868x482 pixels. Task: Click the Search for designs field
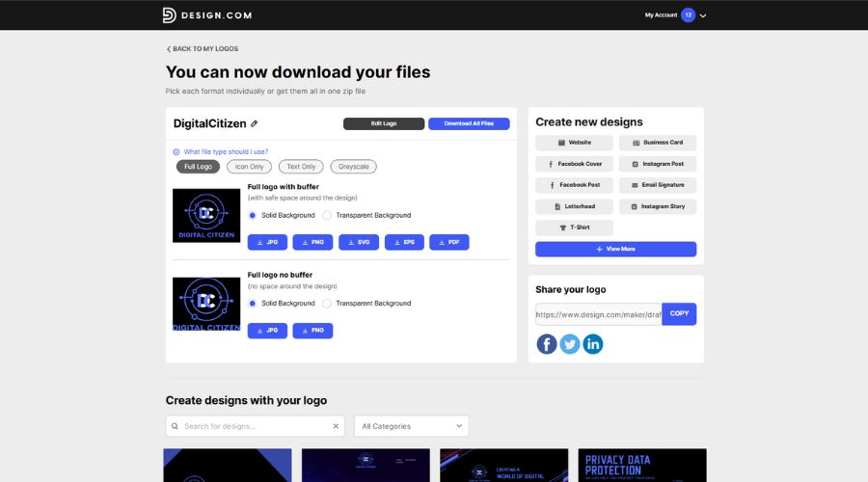pos(255,426)
